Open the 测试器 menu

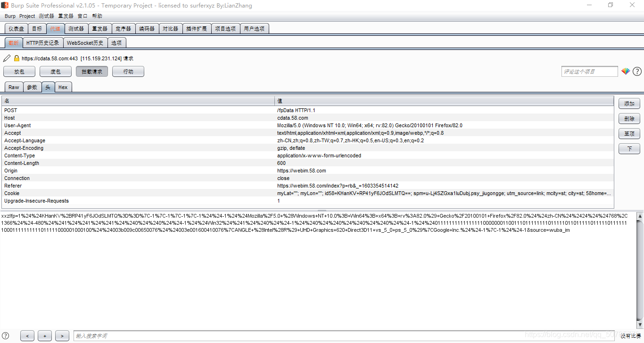[x=46, y=16]
